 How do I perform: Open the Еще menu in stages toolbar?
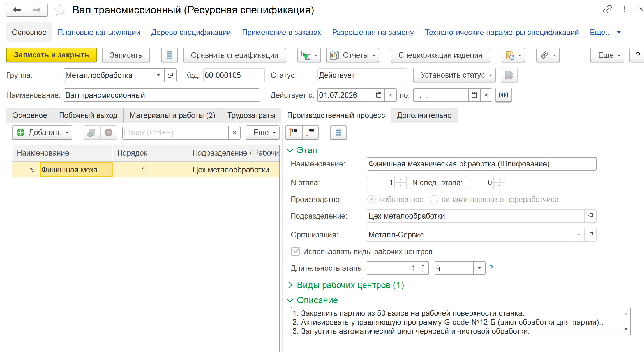(262, 133)
